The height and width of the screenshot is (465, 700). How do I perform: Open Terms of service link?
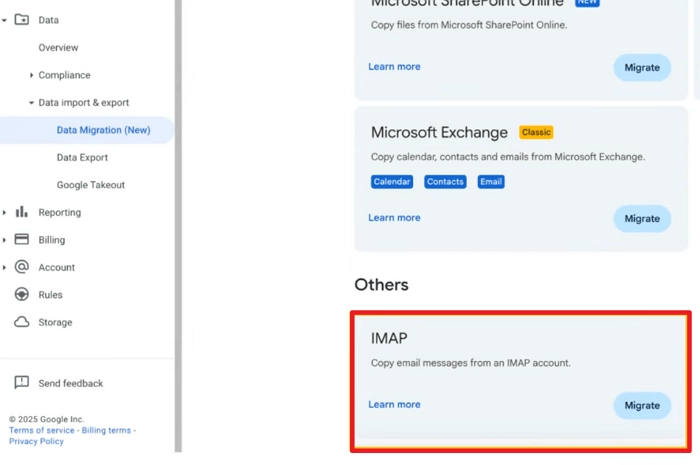tap(42, 430)
